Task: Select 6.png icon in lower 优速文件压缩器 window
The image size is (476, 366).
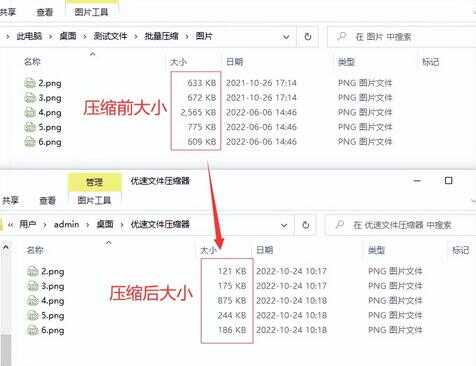Action: (x=33, y=330)
